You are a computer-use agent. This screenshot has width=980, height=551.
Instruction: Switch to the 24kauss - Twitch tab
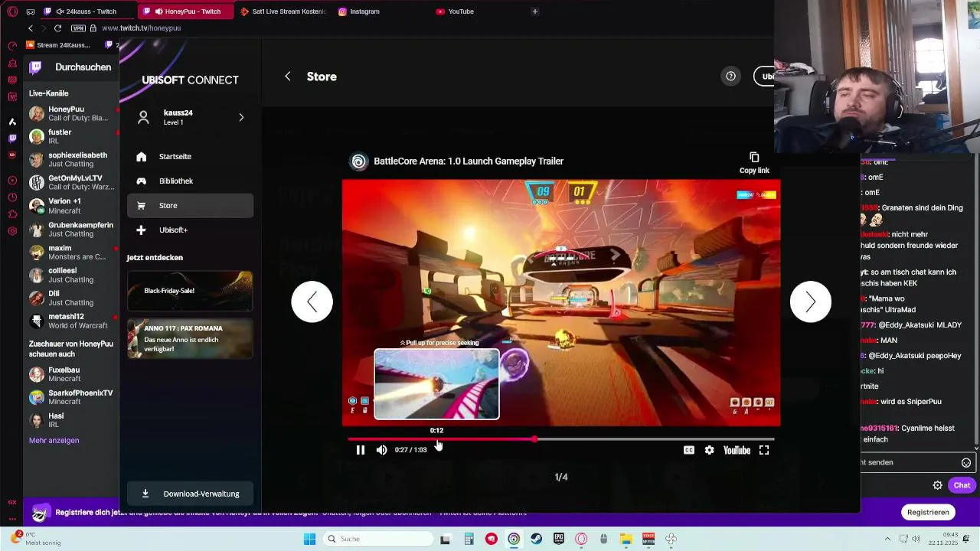pyautogui.click(x=86, y=11)
